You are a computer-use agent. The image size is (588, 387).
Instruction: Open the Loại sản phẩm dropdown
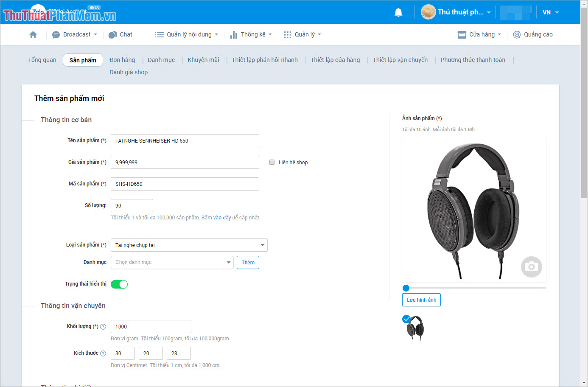click(x=189, y=245)
